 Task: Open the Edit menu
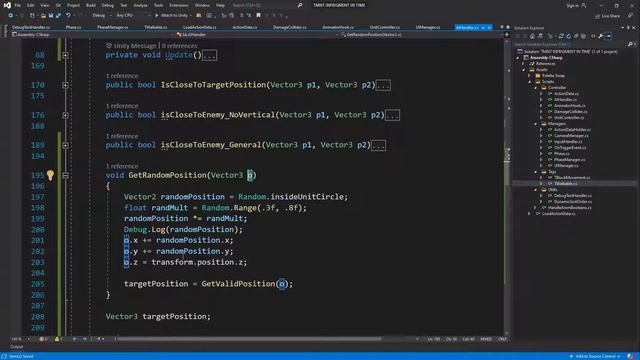click(x=31, y=5)
